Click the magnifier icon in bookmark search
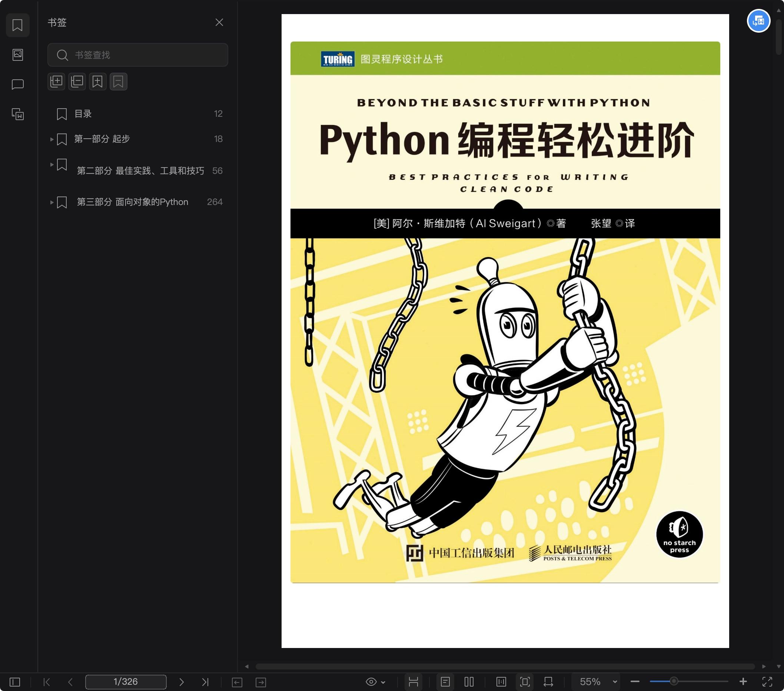 [62, 55]
